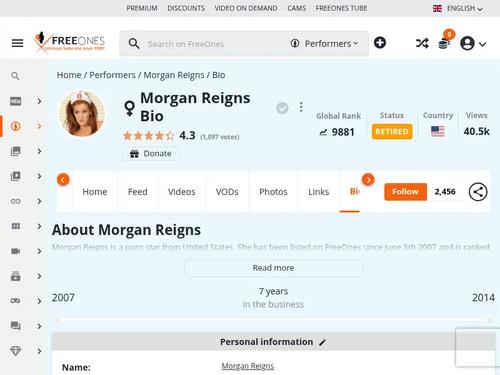Open the profile Home tab
This screenshot has width=500, height=375.
(95, 192)
